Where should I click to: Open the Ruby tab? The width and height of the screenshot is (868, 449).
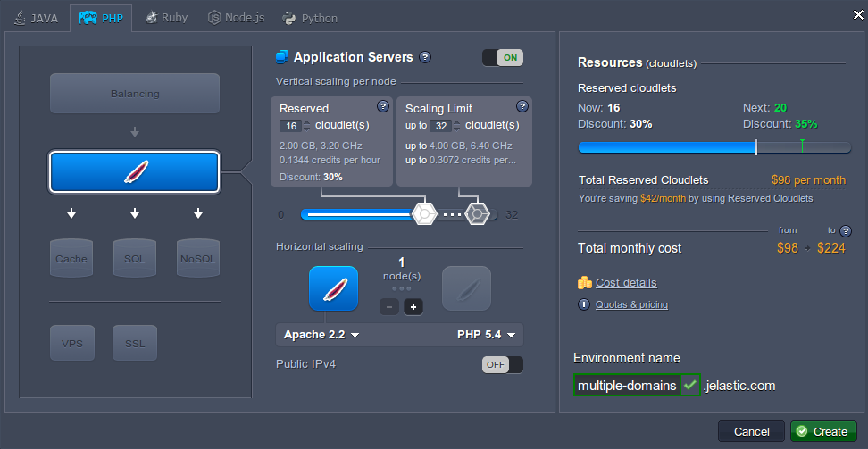(167, 18)
